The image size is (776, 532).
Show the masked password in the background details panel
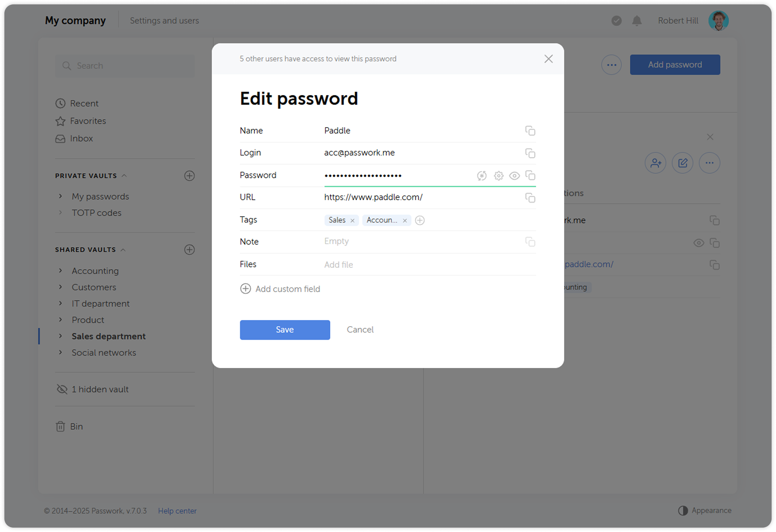click(x=699, y=243)
